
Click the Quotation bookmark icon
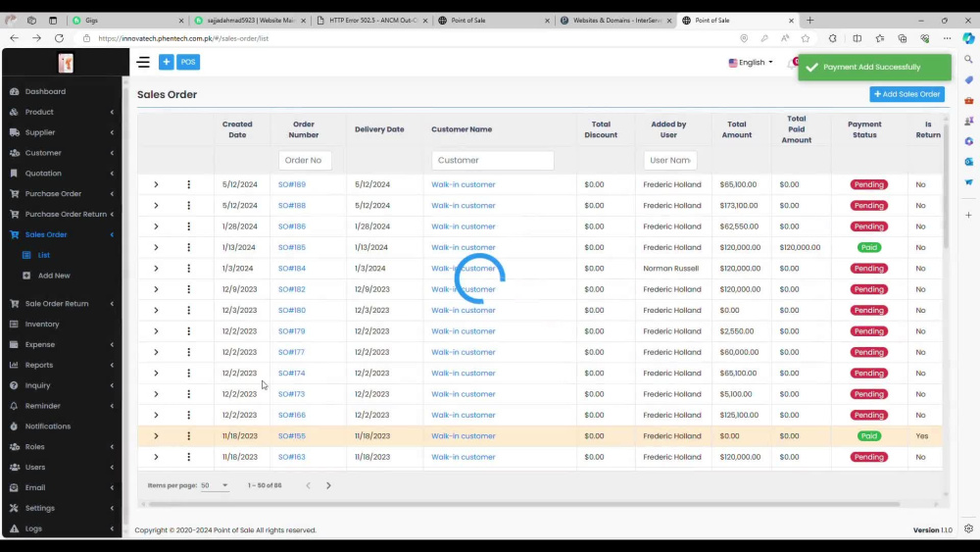14,174
